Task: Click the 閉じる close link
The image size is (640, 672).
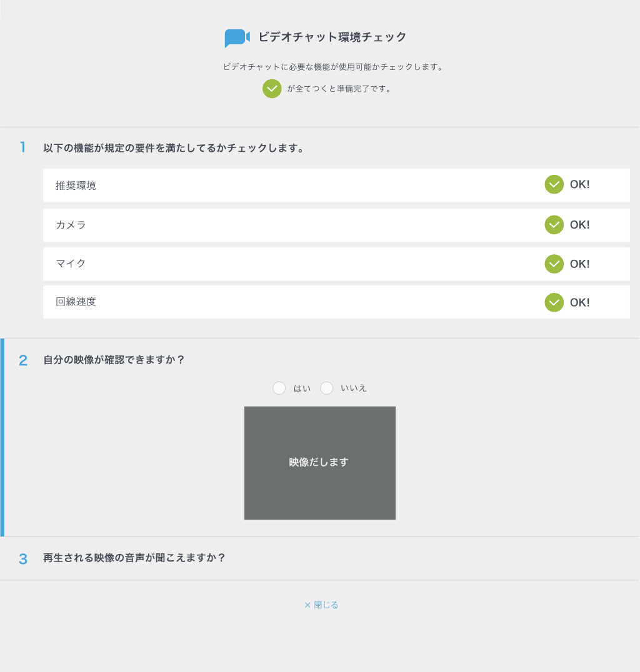Action: click(321, 605)
